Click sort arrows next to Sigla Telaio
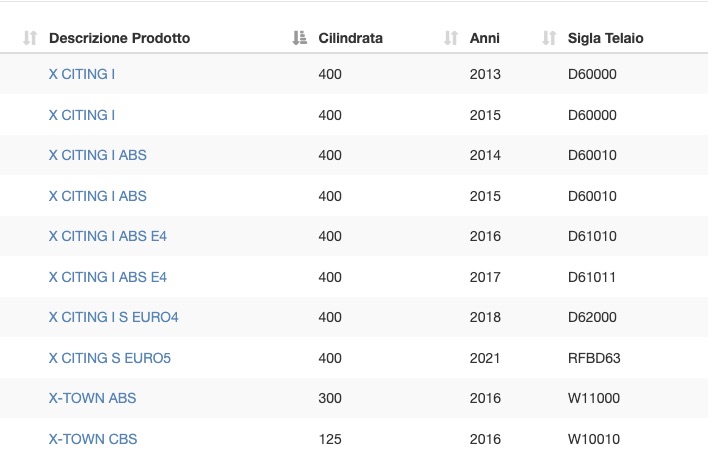This screenshot has width=708, height=464. pyautogui.click(x=549, y=38)
